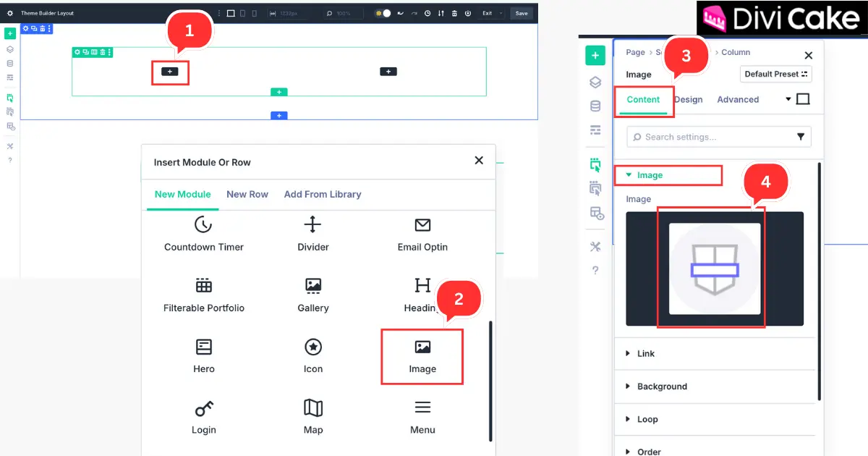Image resolution: width=868 pixels, height=456 pixels.
Task: Click Page in settings breadcrumb
Action: pyautogui.click(x=636, y=52)
